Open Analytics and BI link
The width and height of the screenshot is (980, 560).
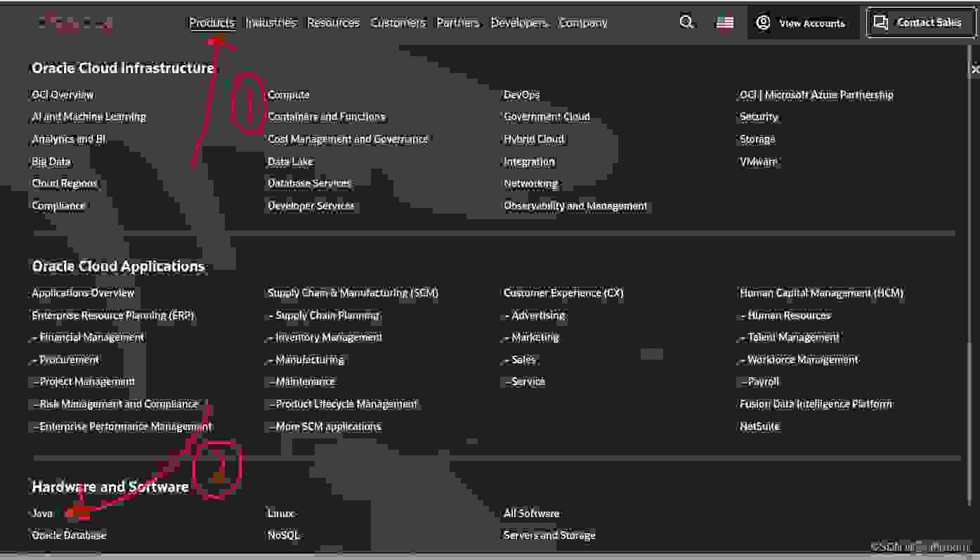tap(68, 139)
